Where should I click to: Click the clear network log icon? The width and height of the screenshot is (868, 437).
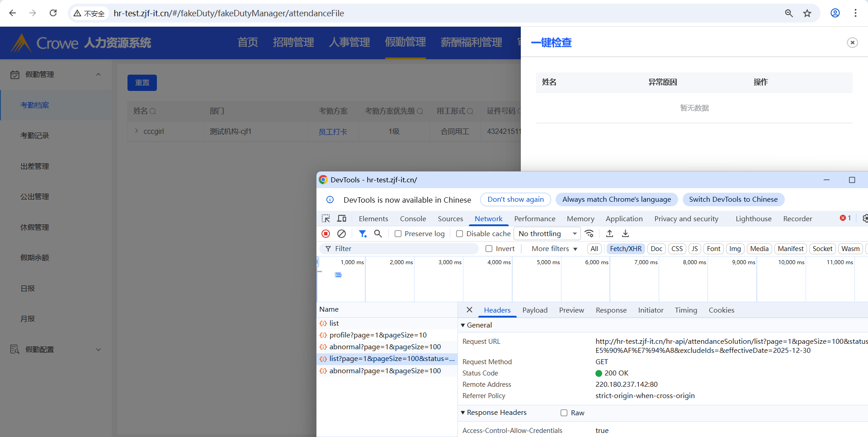342,233
